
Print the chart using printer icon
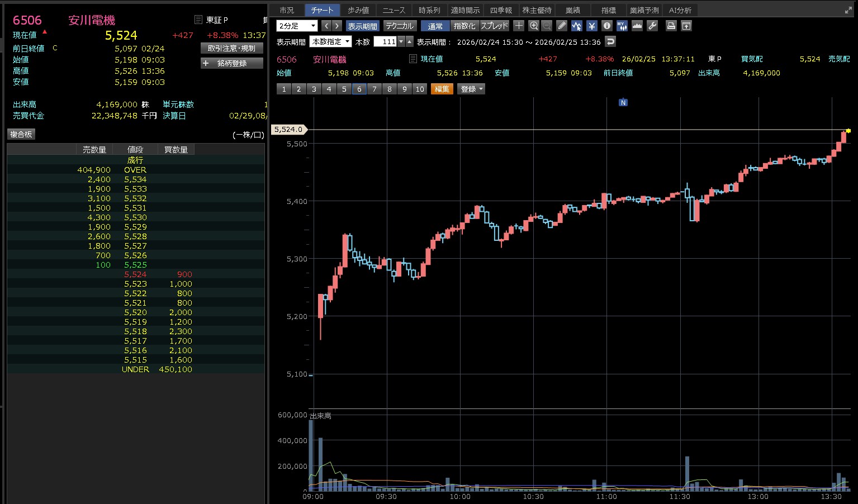(x=671, y=26)
